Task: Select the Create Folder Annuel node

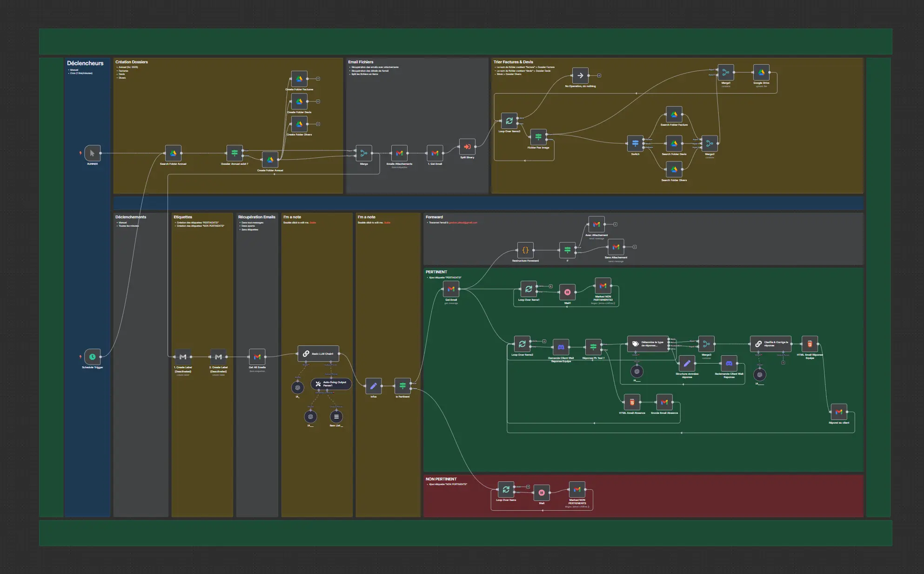Action: [270, 160]
